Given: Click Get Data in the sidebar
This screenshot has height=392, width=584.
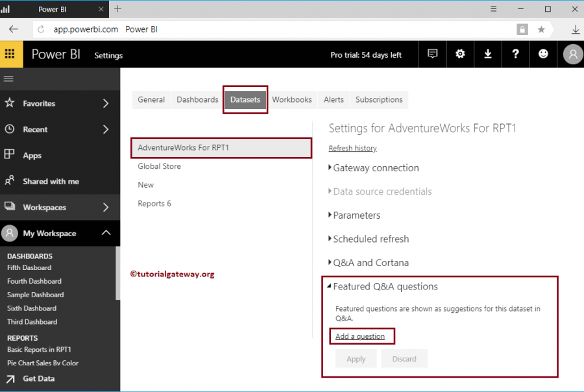Looking at the screenshot, I should point(38,378).
